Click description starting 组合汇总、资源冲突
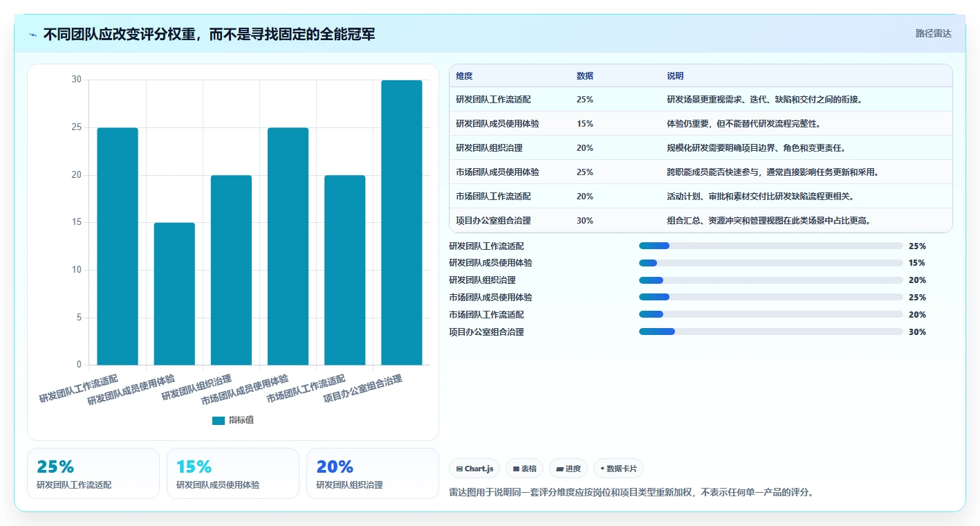This screenshot has width=980, height=526. (x=768, y=221)
